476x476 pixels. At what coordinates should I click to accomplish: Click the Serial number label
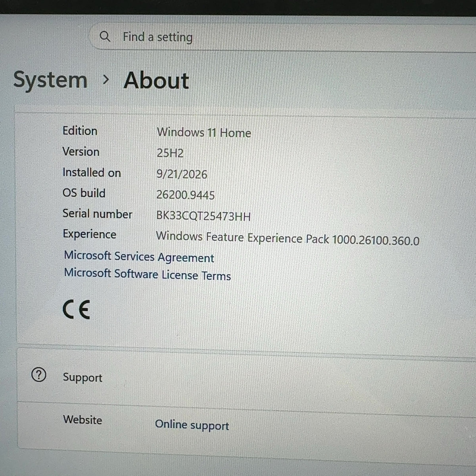point(98,214)
